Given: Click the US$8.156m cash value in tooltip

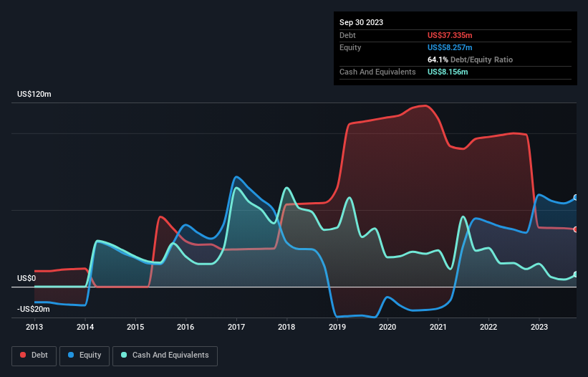Looking at the screenshot, I should (x=448, y=72).
